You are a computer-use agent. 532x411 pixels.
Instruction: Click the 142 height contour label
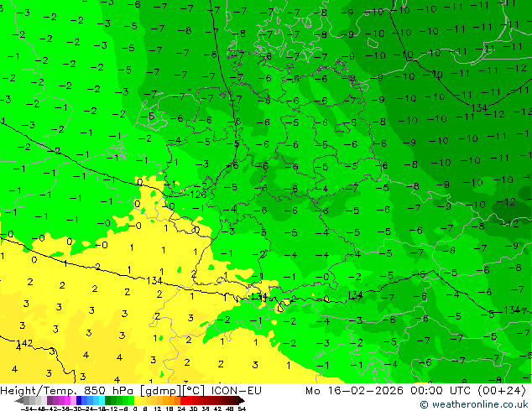(24, 343)
